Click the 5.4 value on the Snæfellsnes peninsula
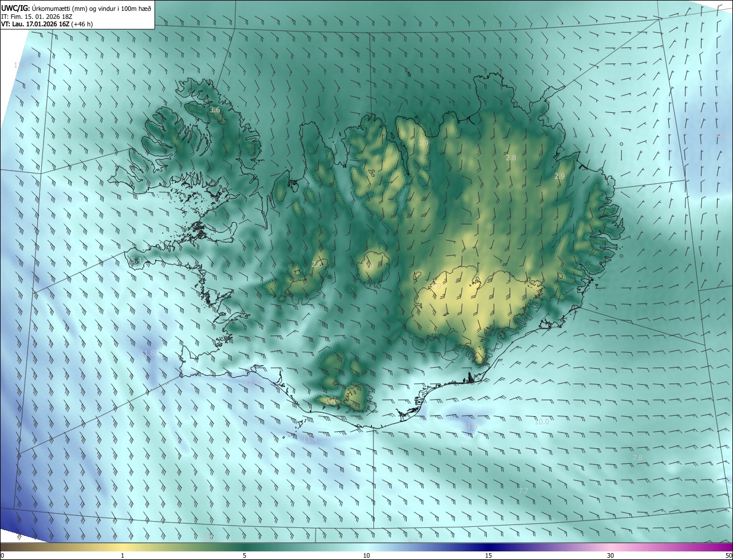The height and width of the screenshot is (560, 733). coord(135,261)
